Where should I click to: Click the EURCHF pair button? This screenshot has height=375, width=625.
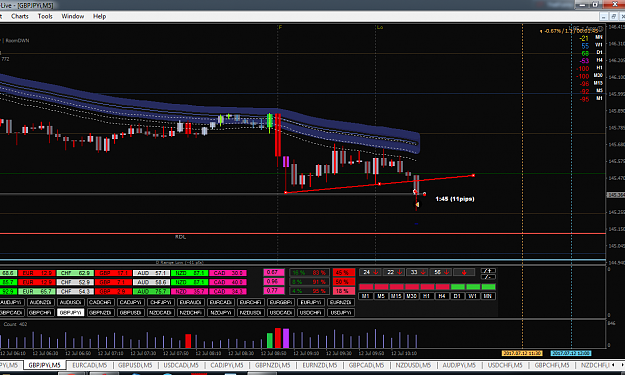[x=251, y=302]
